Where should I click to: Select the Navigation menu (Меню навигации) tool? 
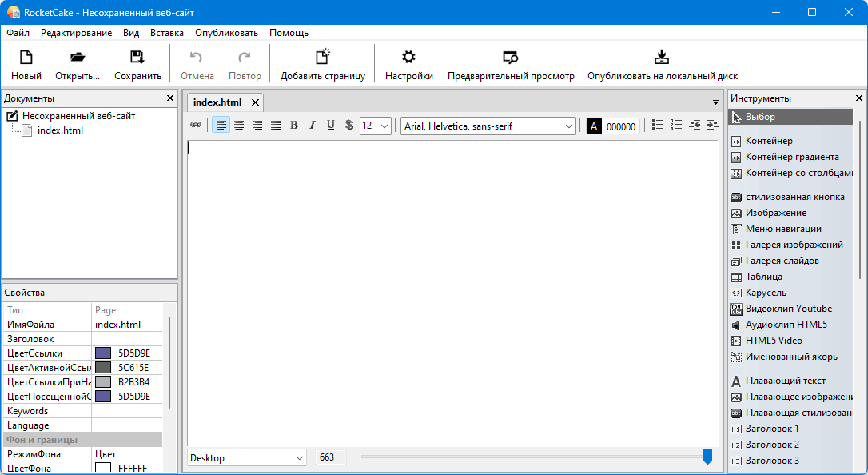(x=782, y=229)
